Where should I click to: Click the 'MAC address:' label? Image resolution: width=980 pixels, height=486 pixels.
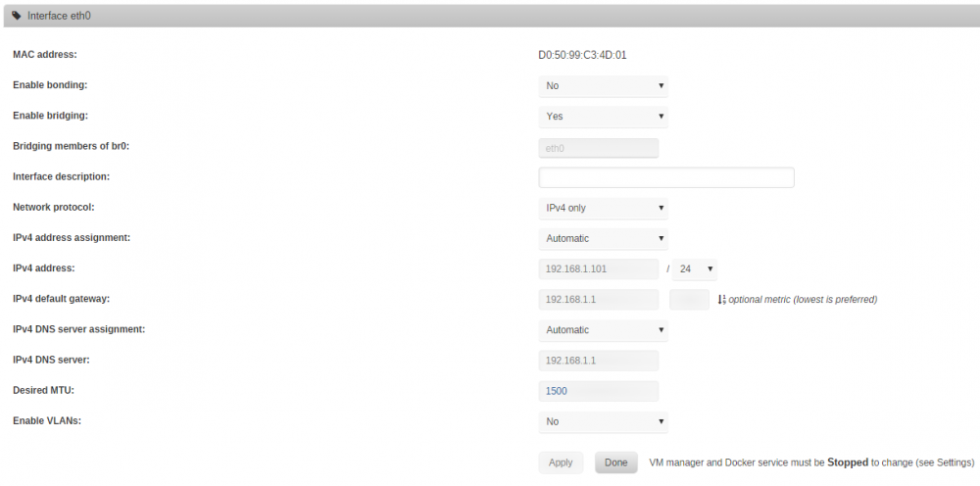(x=45, y=55)
